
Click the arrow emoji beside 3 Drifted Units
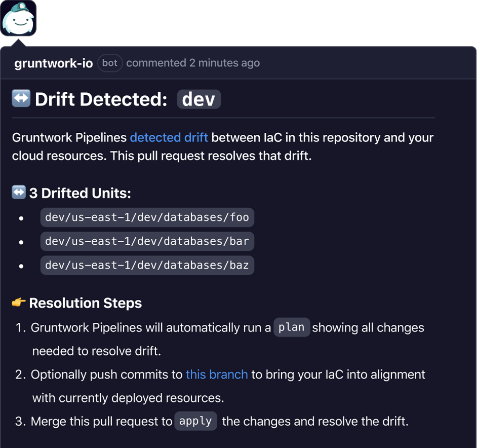[19, 192]
